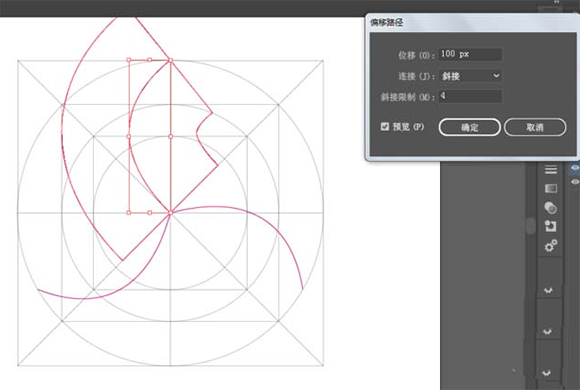This screenshot has height=390, width=580.
Task: Click the 偏移路径 dialog title text
Action: point(387,23)
